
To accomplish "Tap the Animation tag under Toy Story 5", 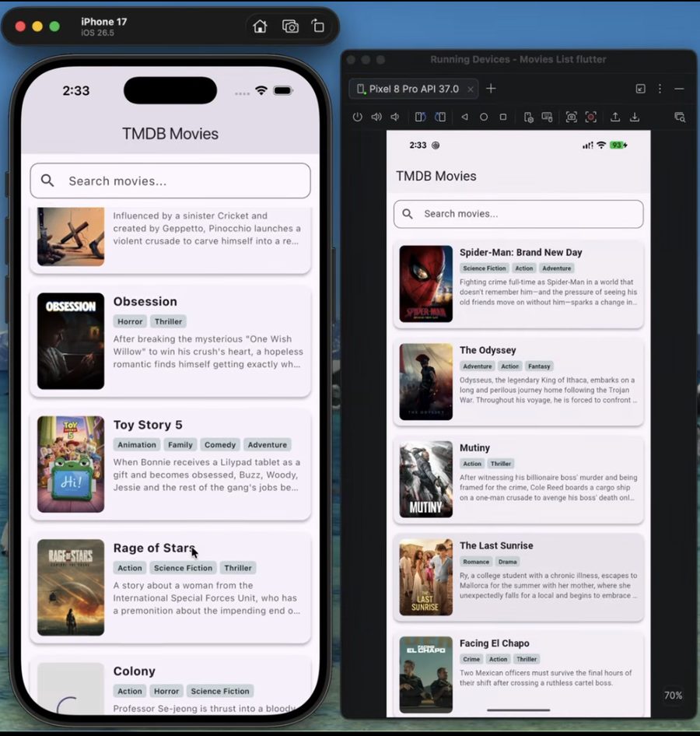I will tap(137, 444).
